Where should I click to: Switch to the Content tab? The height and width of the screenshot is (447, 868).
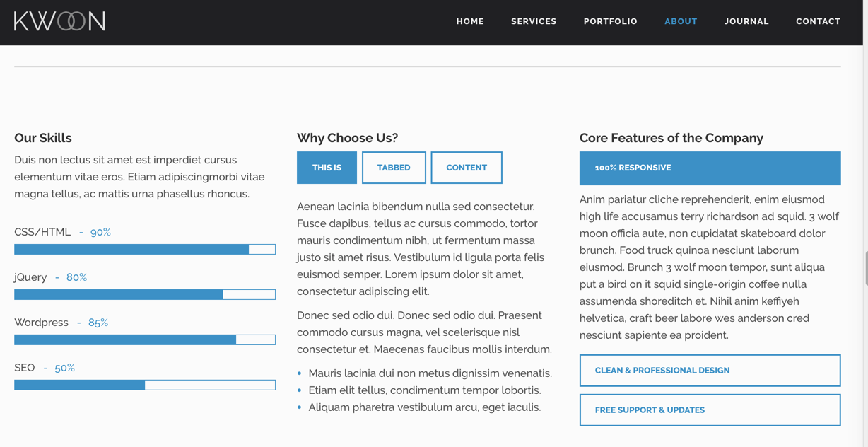click(x=467, y=168)
